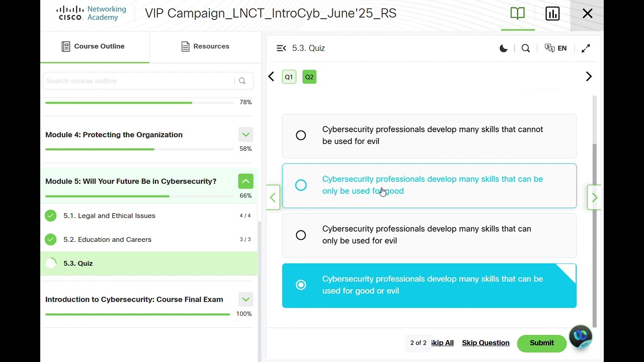Select 'only be used for evil' option

301,235
